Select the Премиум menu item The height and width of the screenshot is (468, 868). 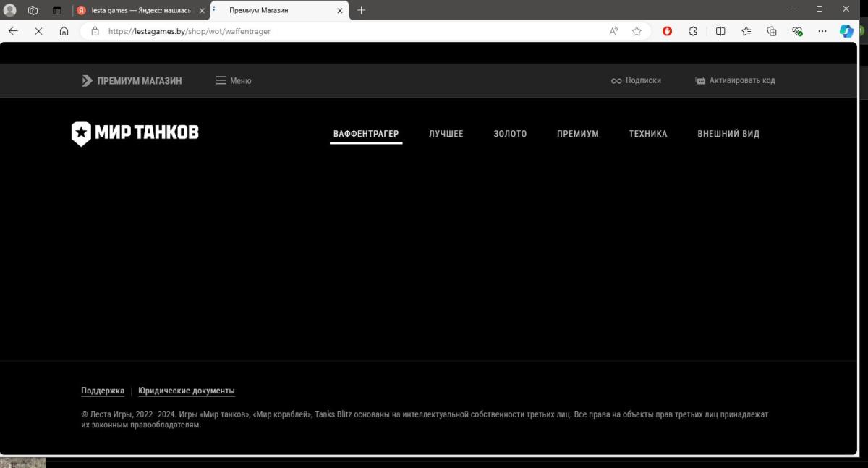coord(578,134)
